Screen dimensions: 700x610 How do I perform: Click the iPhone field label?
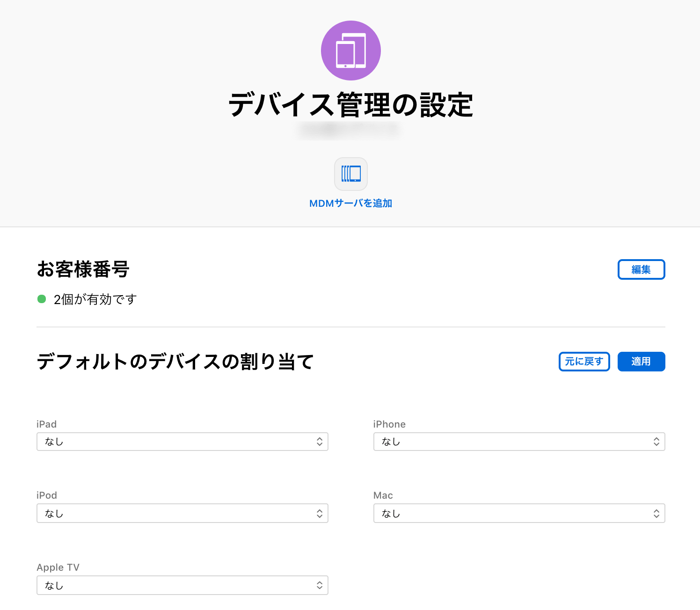click(389, 424)
